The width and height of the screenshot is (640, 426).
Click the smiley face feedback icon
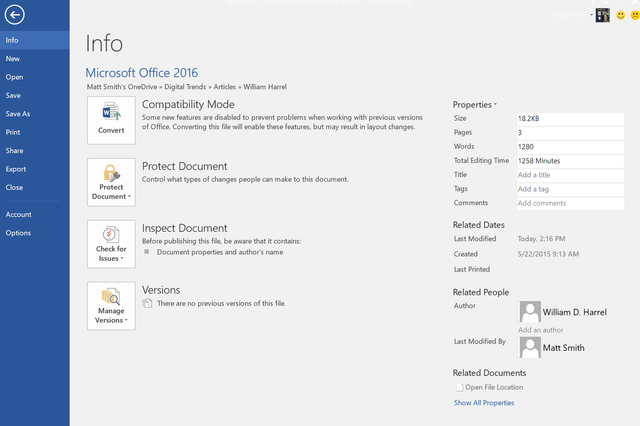click(620, 16)
